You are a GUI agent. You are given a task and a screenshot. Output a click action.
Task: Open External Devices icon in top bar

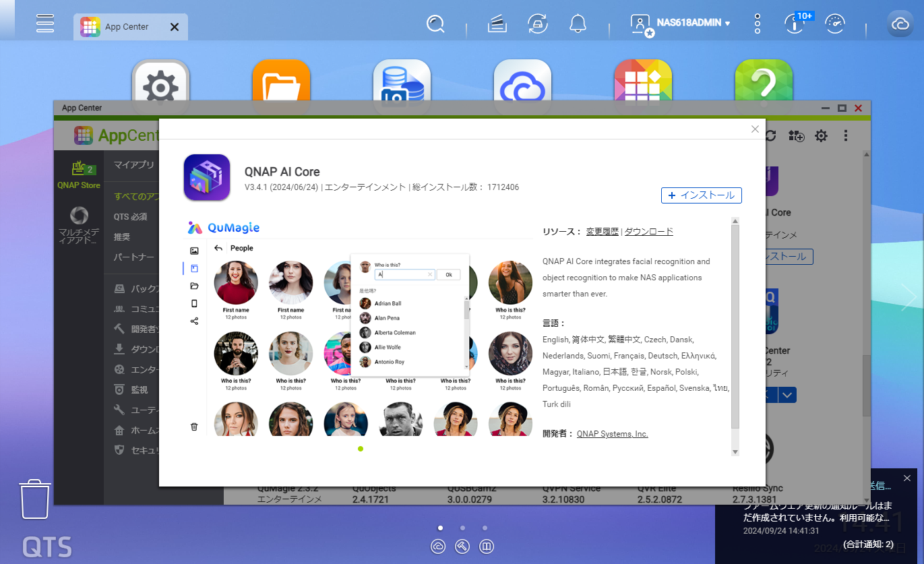coord(537,25)
